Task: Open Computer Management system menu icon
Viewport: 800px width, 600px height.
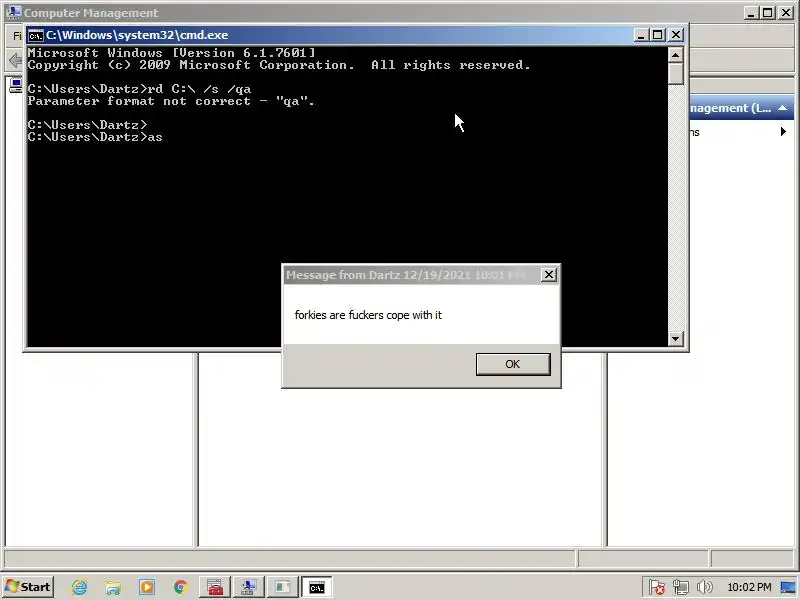Action: click(x=13, y=12)
